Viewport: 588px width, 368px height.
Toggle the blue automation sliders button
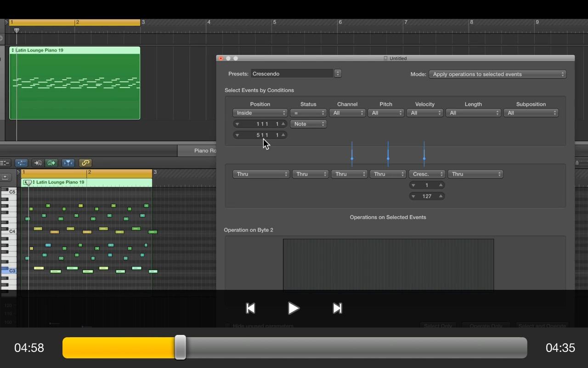point(21,163)
